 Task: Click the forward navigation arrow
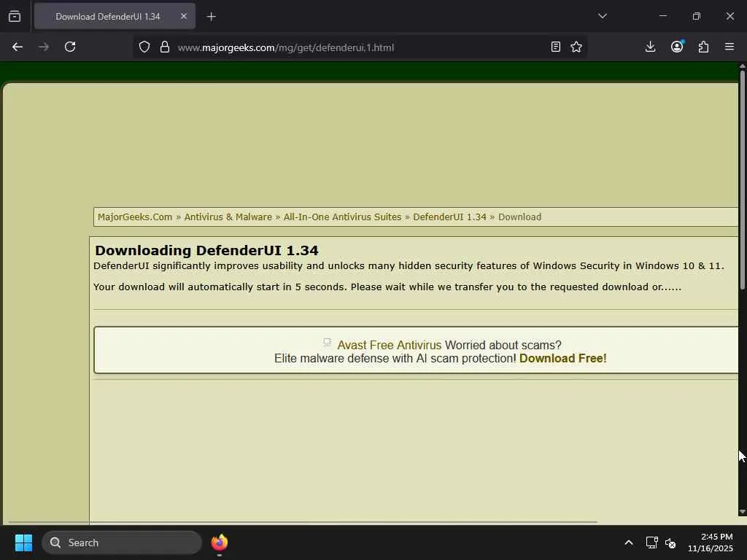point(44,47)
